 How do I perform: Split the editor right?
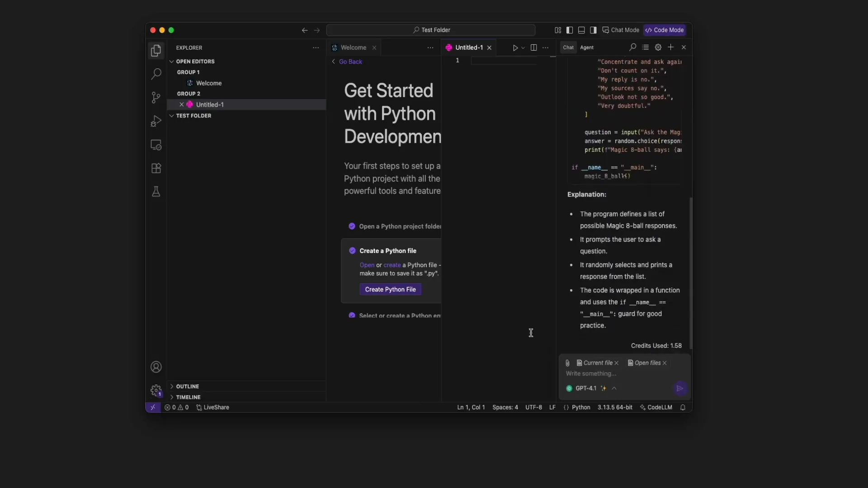[x=533, y=48]
